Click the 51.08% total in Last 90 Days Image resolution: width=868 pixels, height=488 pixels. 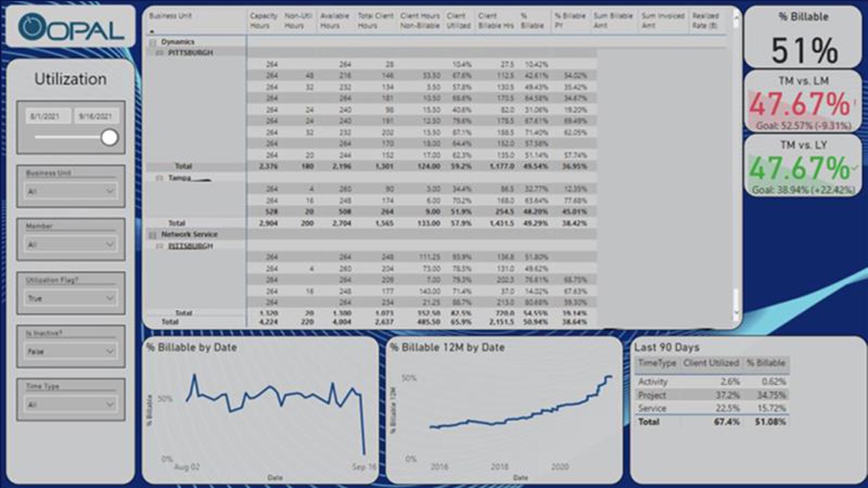[x=770, y=422]
